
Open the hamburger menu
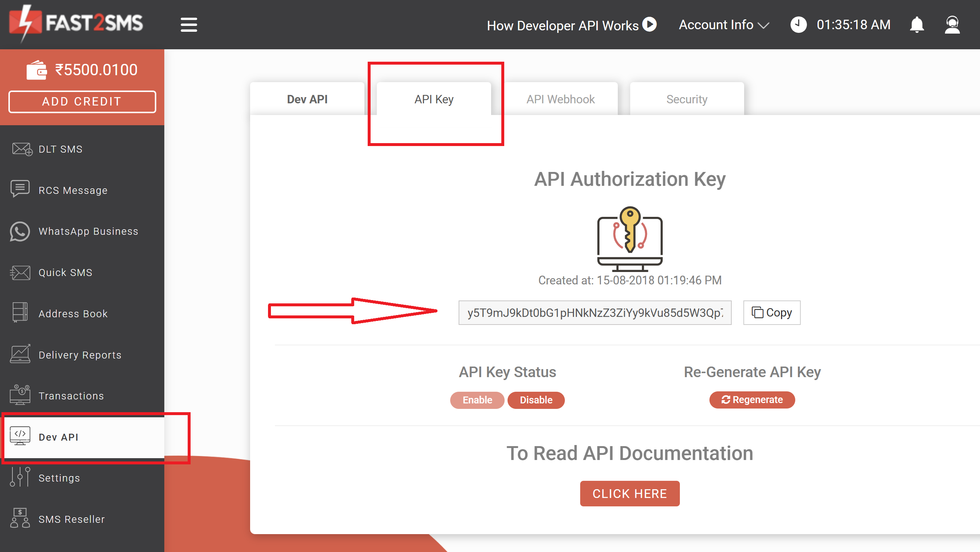[x=189, y=24]
